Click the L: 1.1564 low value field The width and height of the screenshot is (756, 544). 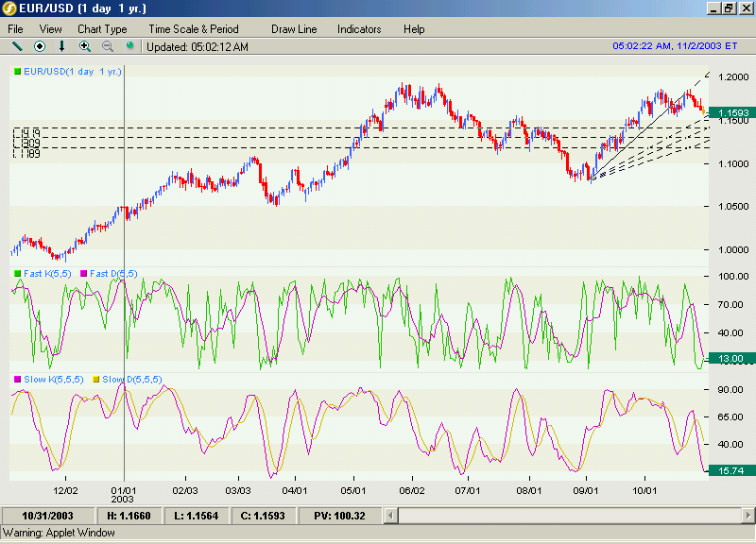[x=197, y=516]
